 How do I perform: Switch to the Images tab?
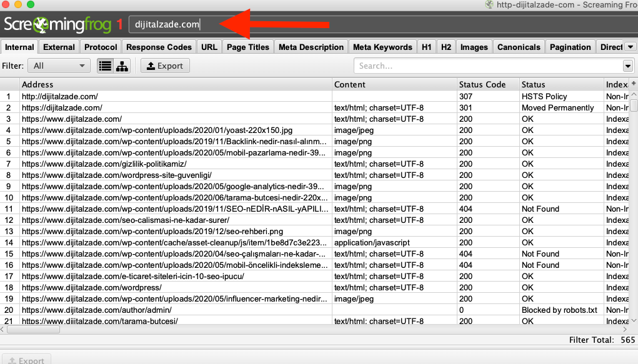click(x=474, y=47)
